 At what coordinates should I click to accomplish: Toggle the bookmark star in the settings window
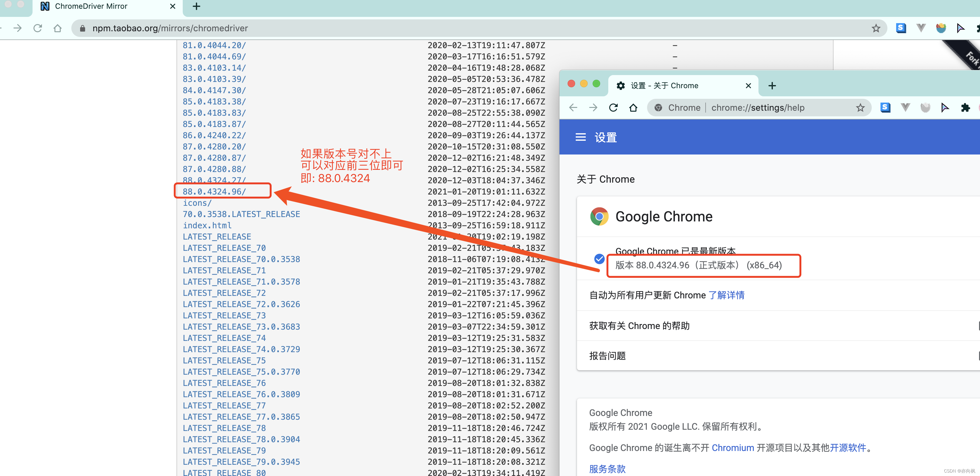point(860,108)
